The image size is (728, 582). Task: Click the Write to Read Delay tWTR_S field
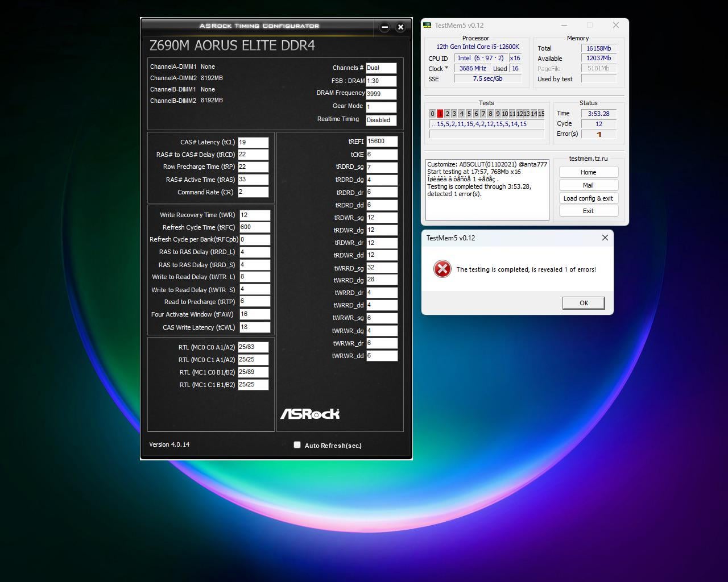[255, 290]
